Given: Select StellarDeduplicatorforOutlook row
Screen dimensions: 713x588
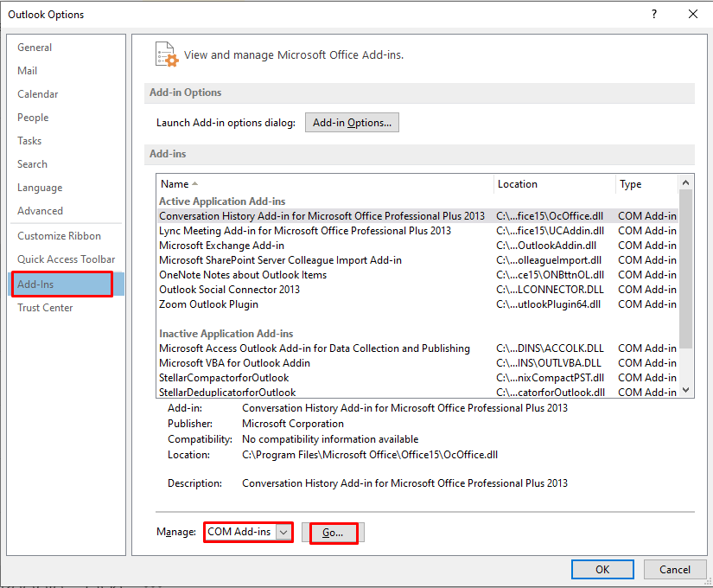Looking at the screenshot, I should 417,392.
